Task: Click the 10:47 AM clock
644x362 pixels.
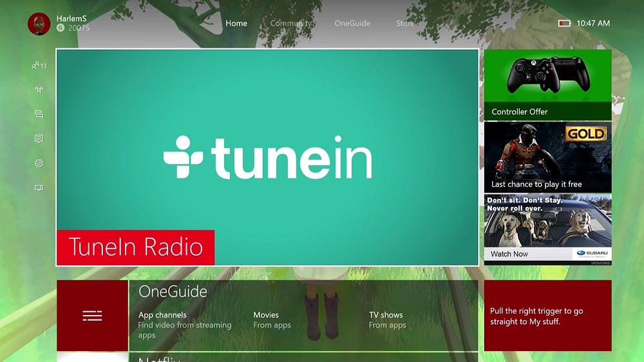Action: click(593, 23)
